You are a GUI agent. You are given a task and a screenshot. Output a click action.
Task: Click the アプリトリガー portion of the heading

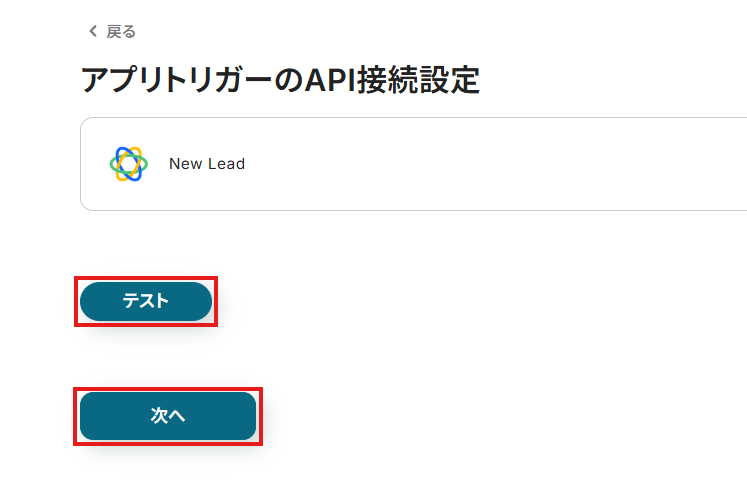pyautogui.click(x=176, y=80)
